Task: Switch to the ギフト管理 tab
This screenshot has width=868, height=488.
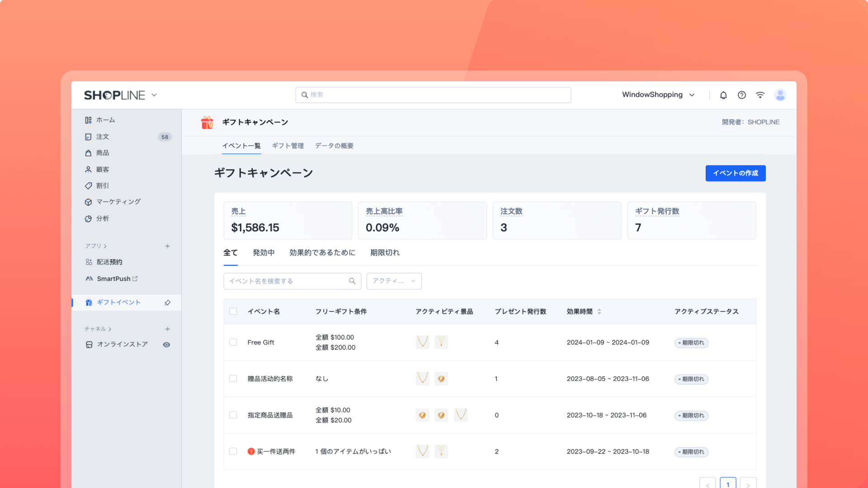Action: coord(288,146)
